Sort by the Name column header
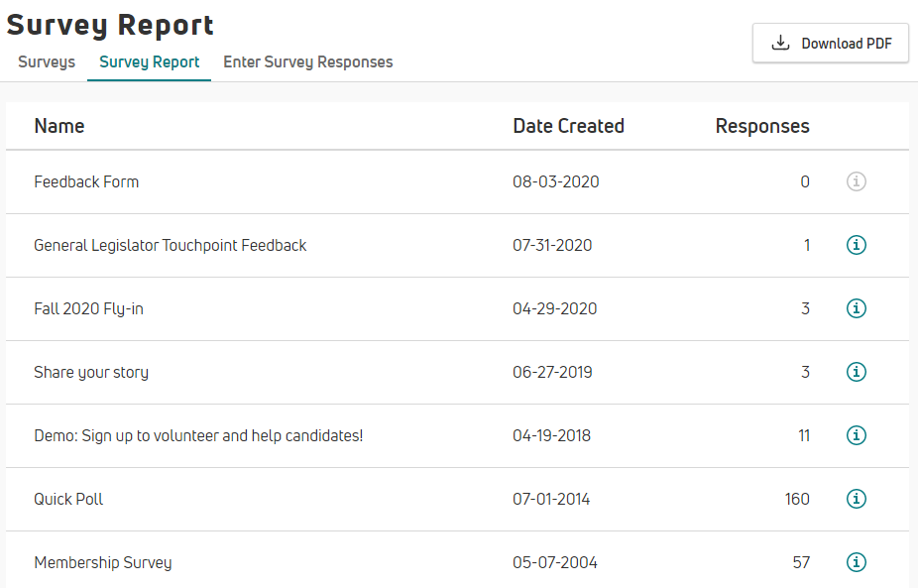Image resolution: width=918 pixels, height=588 pixels. pos(59,126)
